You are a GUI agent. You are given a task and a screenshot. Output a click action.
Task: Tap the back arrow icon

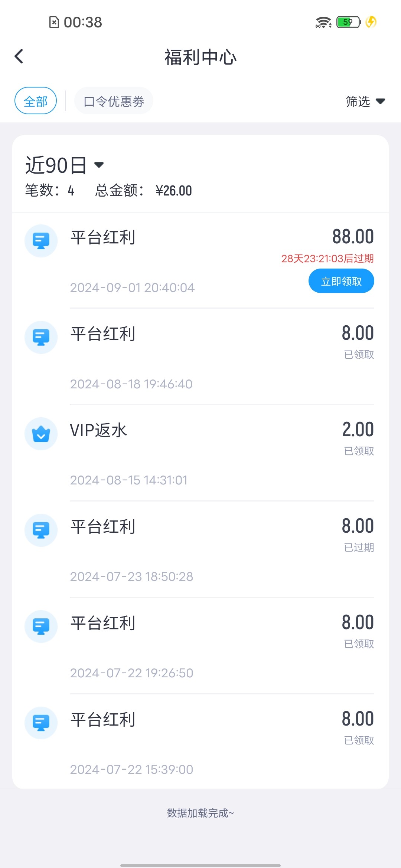point(19,57)
